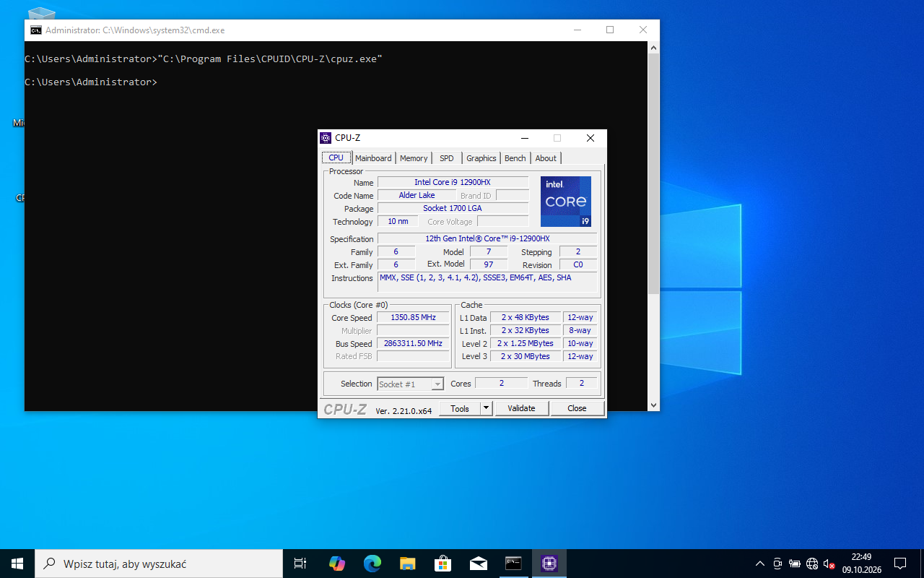This screenshot has height=578, width=924.
Task: Show hidden system tray icons chevron
Action: click(x=760, y=564)
